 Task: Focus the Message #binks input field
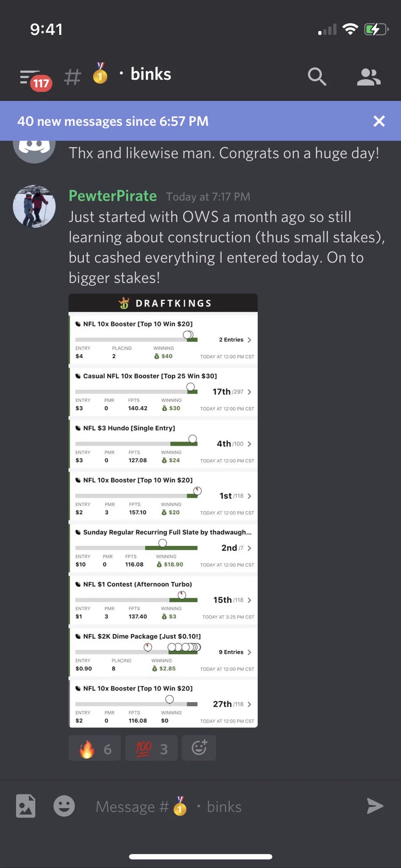pyautogui.click(x=220, y=807)
